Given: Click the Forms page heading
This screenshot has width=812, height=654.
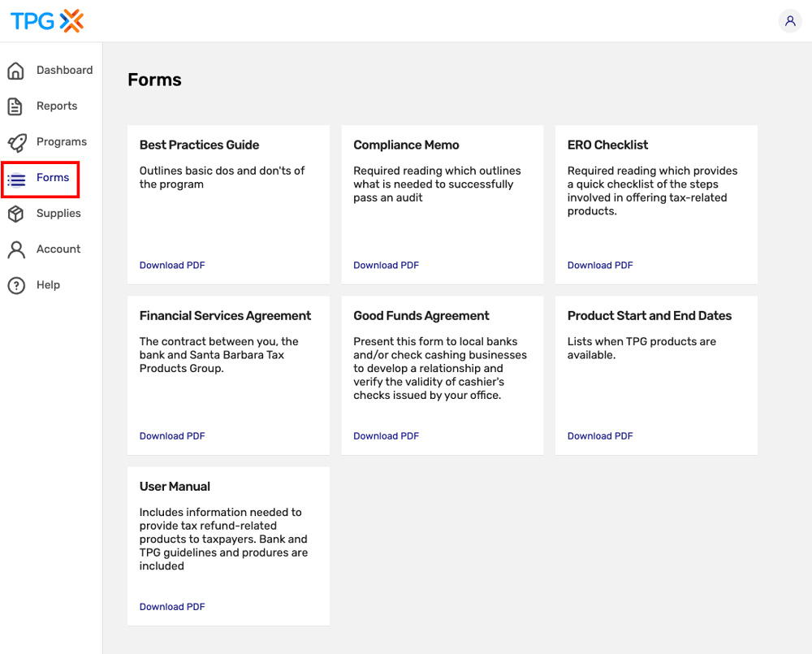Looking at the screenshot, I should pyautogui.click(x=154, y=80).
